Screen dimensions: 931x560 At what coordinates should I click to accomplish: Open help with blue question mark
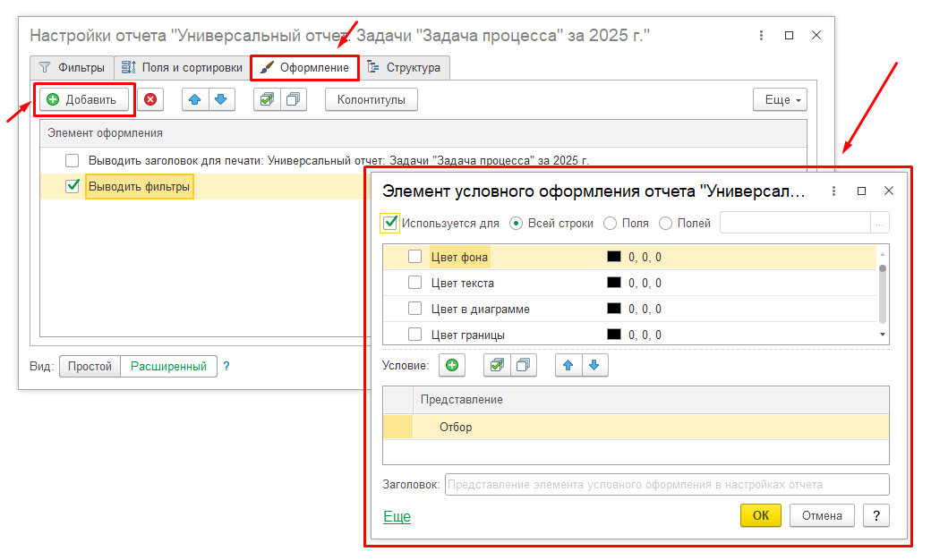[x=226, y=366]
